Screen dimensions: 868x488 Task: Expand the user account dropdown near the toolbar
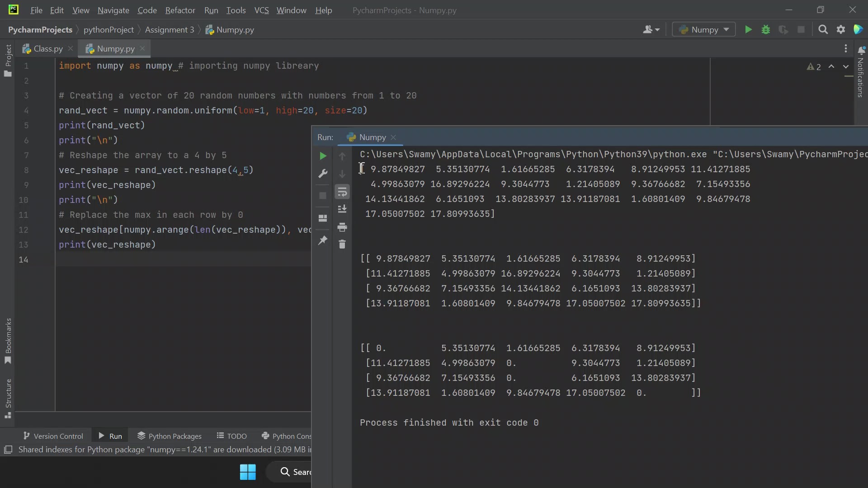[x=651, y=29]
